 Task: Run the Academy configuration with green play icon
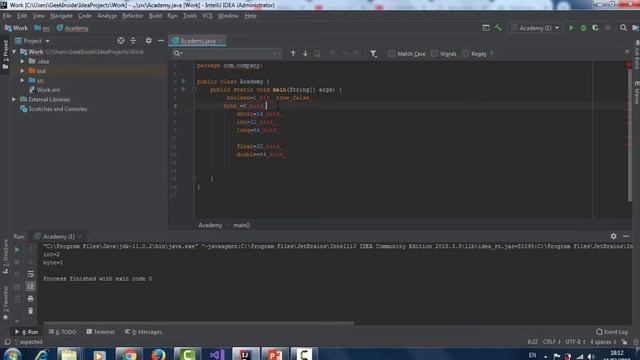coord(571,28)
